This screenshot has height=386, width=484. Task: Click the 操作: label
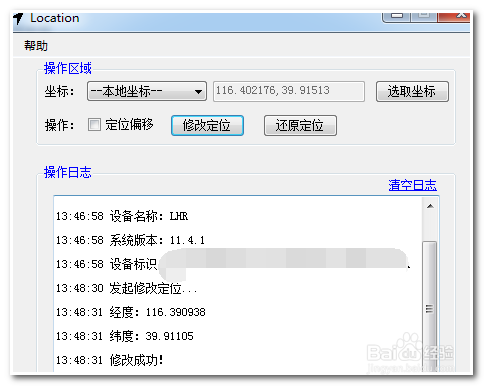click(59, 125)
